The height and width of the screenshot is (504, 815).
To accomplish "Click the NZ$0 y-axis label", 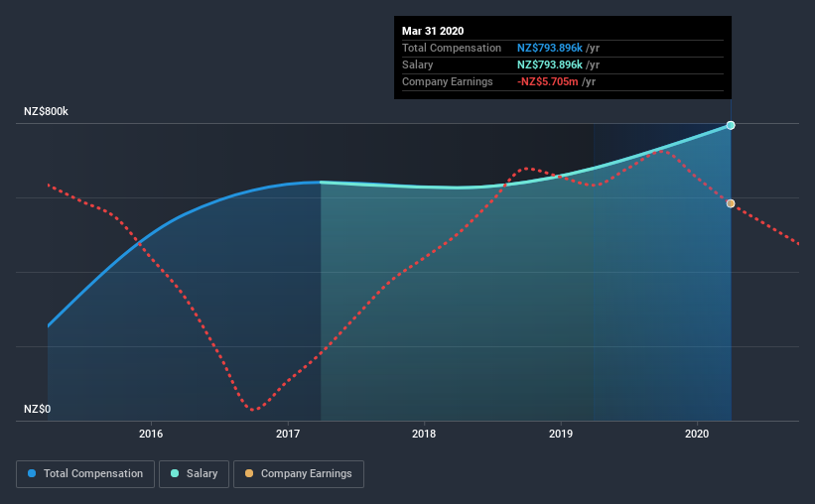I will click(x=37, y=410).
